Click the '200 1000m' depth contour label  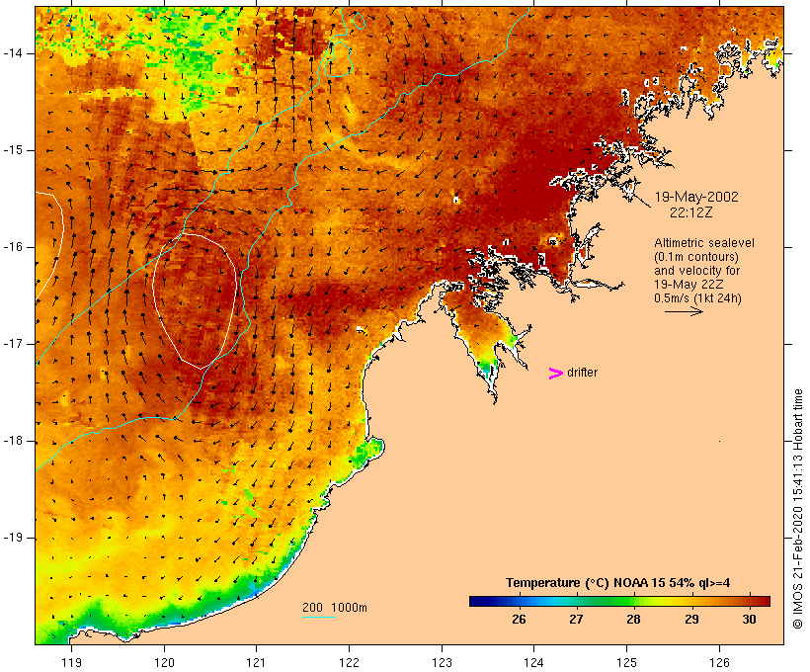335,608
